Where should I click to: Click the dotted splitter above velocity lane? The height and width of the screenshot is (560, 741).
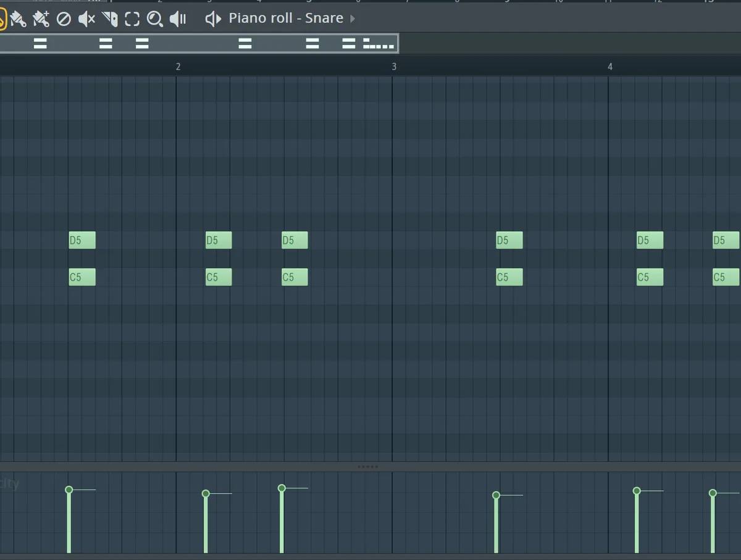(368, 467)
